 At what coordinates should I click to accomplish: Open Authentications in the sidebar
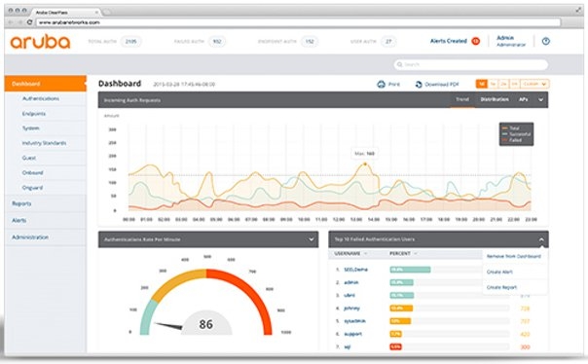[x=41, y=98]
